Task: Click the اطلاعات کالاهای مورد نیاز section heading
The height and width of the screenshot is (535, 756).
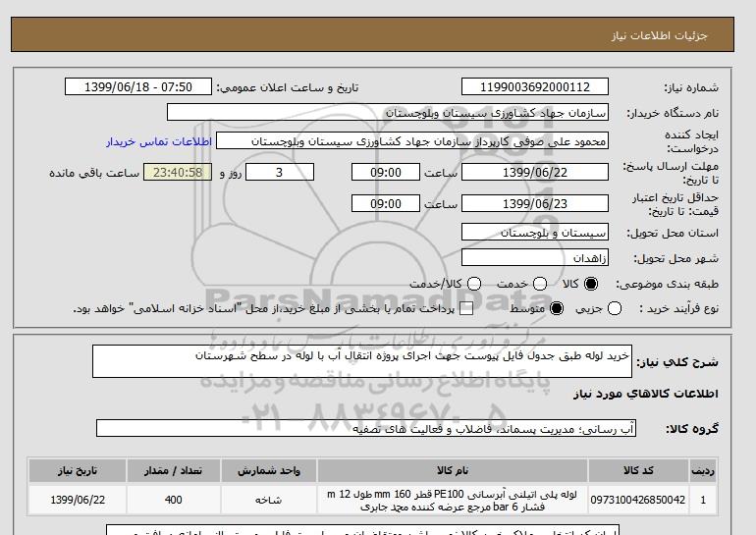Action: [x=646, y=394]
